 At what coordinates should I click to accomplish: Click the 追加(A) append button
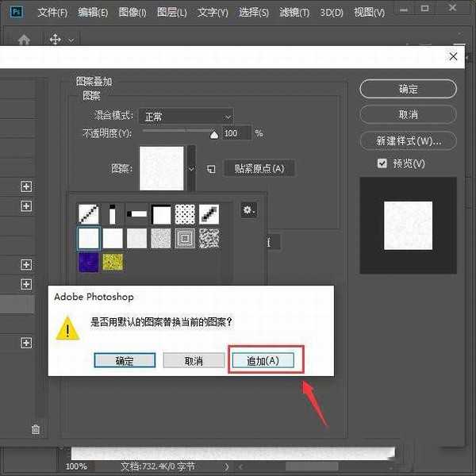click(263, 360)
